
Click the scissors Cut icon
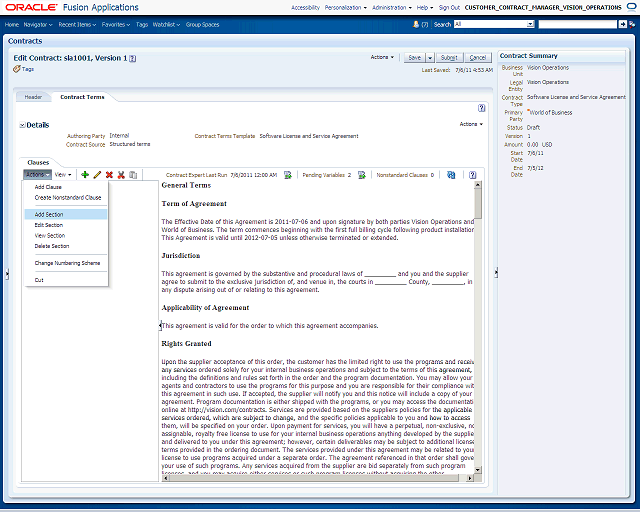click(121, 175)
